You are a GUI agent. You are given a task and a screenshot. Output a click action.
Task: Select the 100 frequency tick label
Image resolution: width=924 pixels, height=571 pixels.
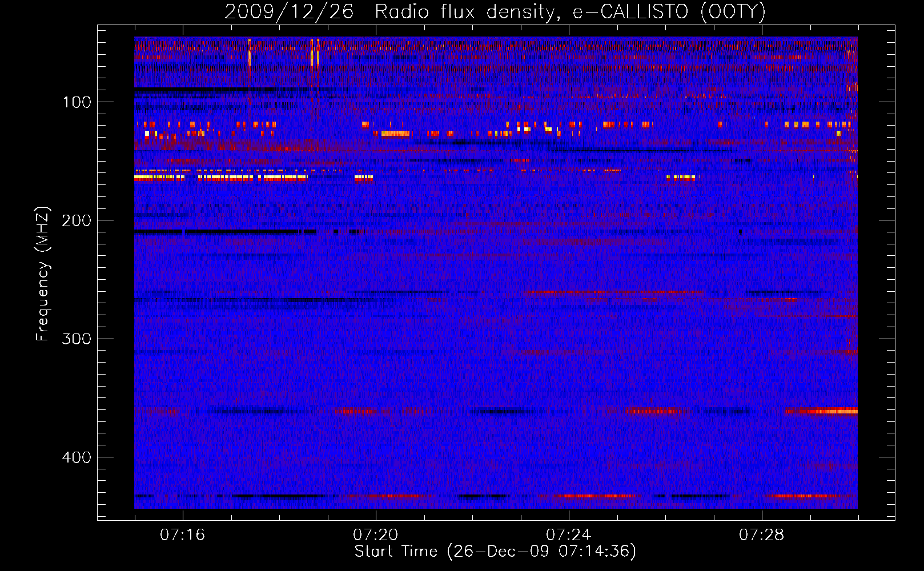(77, 102)
